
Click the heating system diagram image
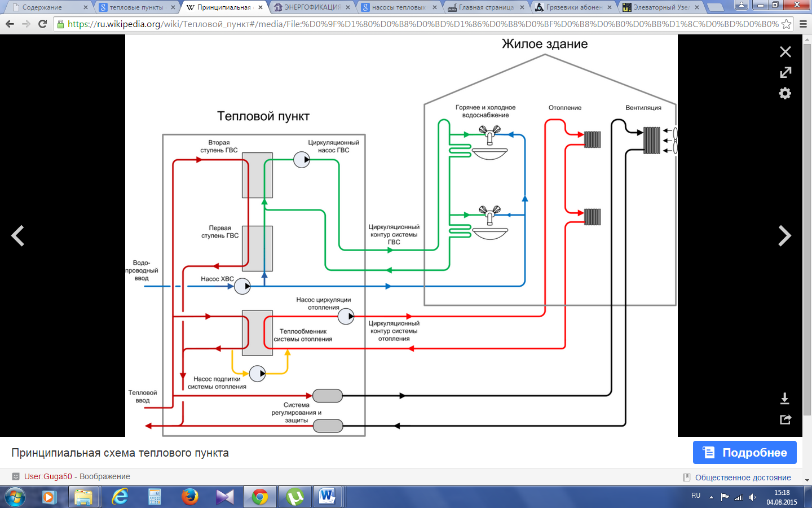point(401,235)
